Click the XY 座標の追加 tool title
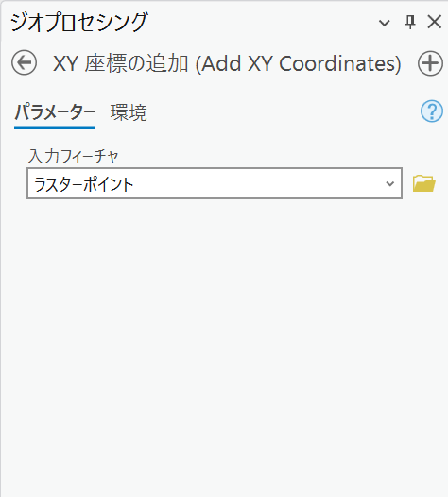The height and width of the screenshot is (497, 448). click(120, 63)
